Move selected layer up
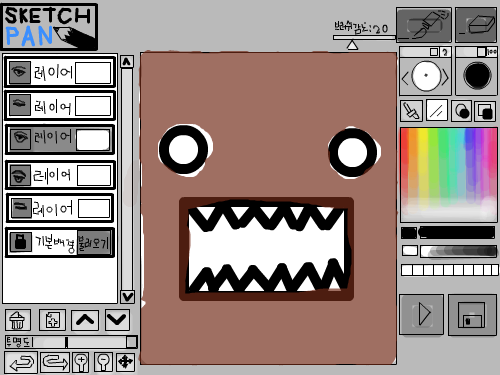This screenshot has width=500, height=375. [x=85, y=320]
